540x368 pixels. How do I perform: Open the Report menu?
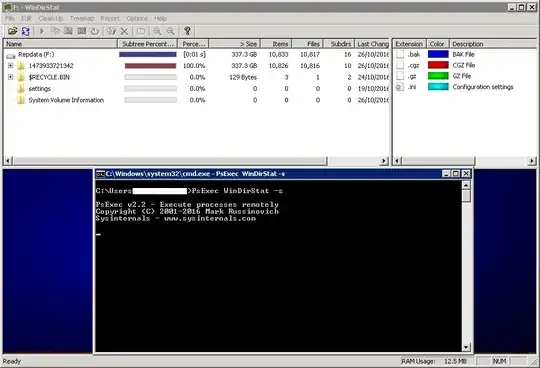coord(110,18)
